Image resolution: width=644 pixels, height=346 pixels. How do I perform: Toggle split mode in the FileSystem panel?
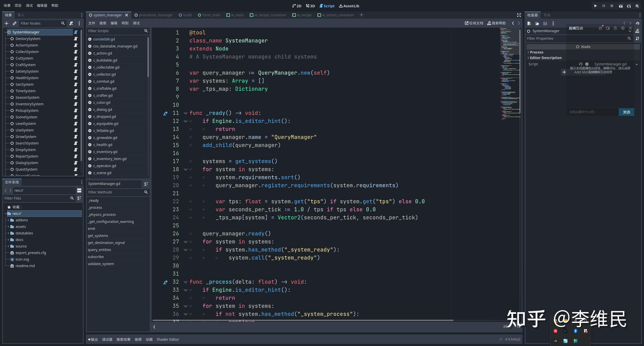click(79, 190)
